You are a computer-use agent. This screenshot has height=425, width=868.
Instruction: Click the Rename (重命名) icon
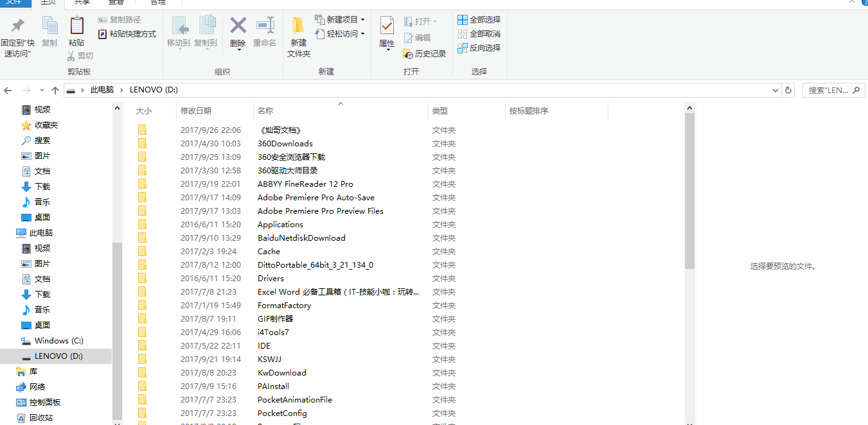pos(265,30)
